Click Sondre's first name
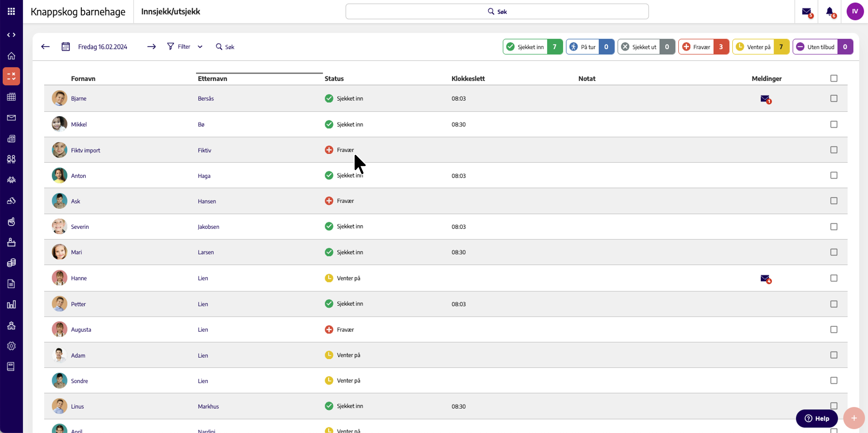The image size is (868, 433). click(79, 381)
